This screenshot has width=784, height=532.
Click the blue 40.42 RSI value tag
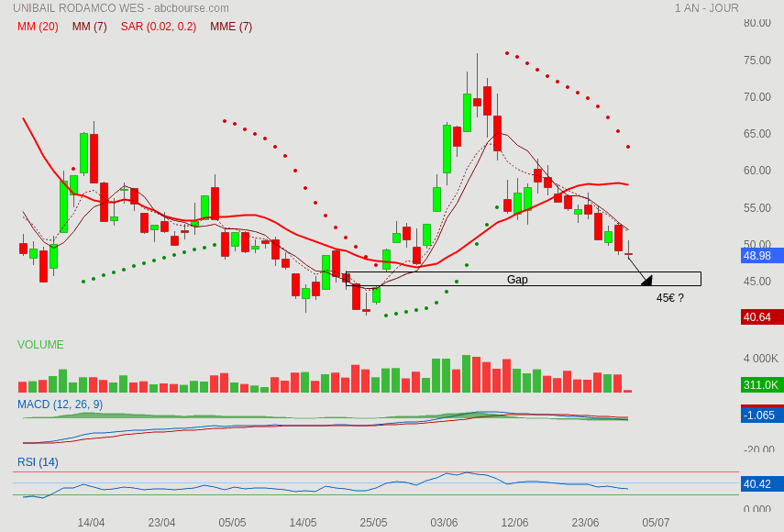click(x=762, y=484)
